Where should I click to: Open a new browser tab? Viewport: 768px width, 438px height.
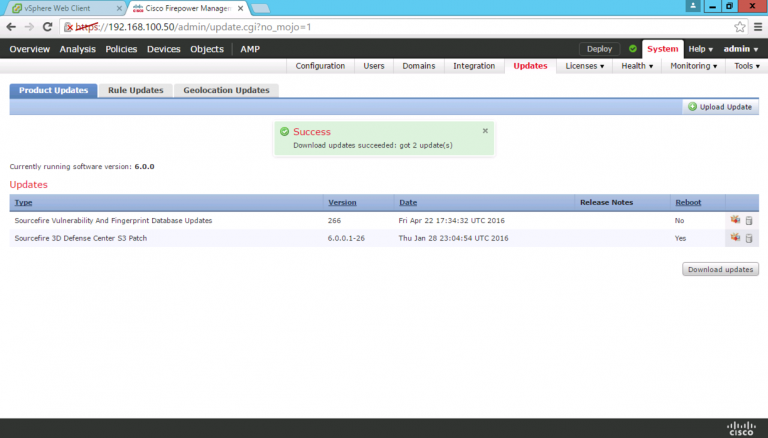click(x=260, y=8)
